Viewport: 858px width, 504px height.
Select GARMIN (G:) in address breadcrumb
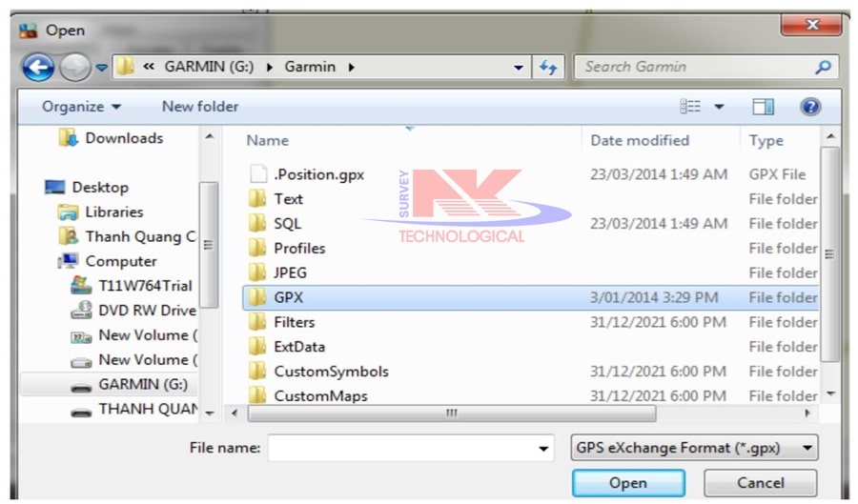click(209, 67)
